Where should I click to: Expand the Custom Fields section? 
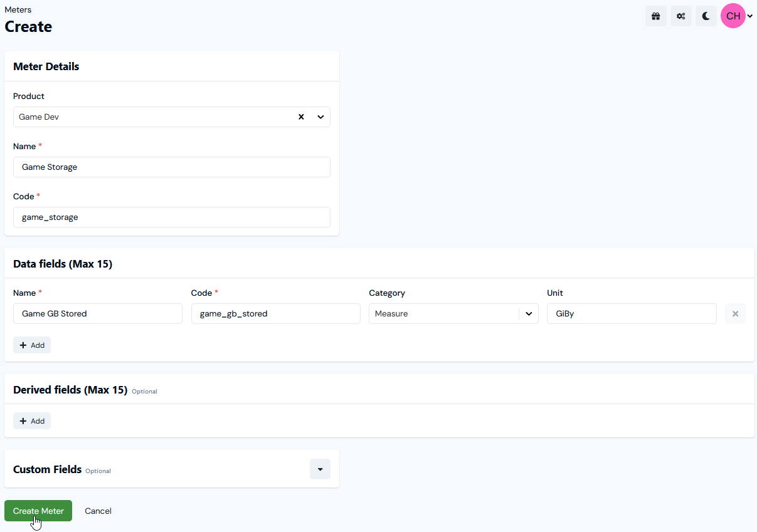click(x=320, y=469)
